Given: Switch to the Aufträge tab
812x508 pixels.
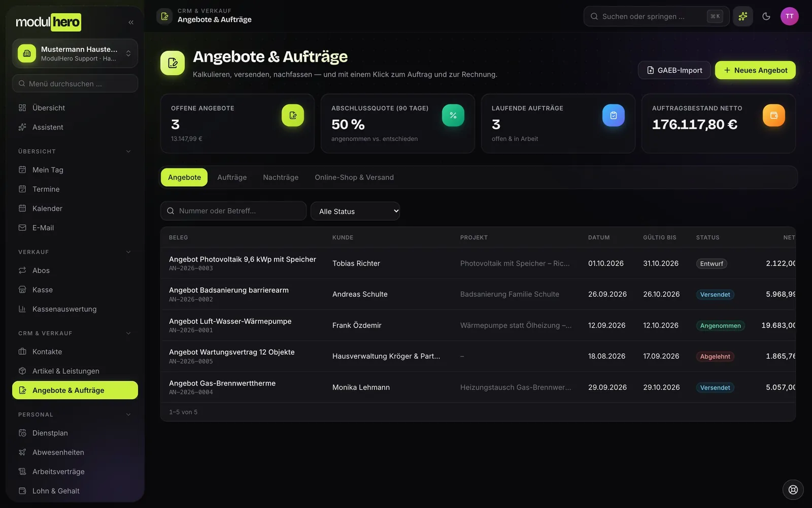Looking at the screenshot, I should (x=232, y=177).
